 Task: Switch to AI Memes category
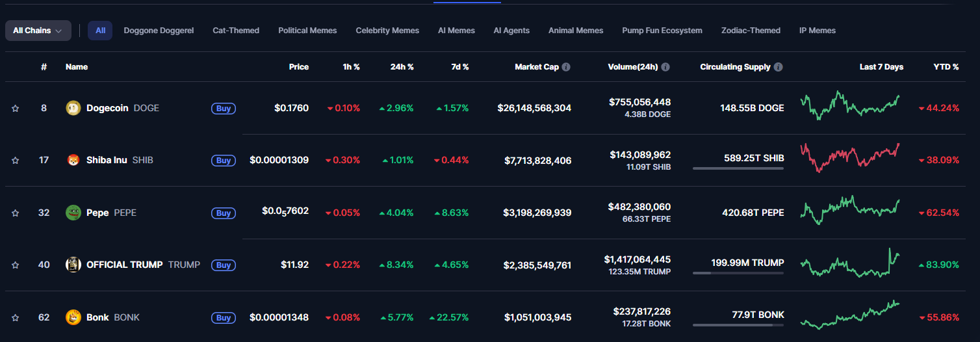tap(456, 31)
